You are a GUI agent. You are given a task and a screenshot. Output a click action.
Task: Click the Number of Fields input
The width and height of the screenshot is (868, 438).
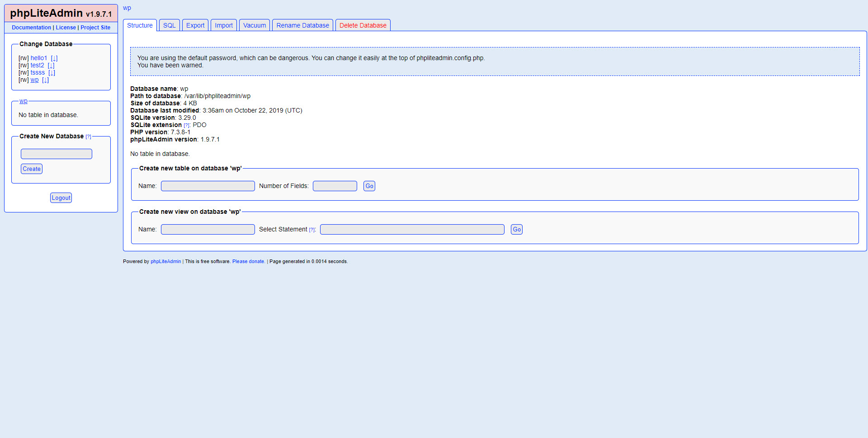pyautogui.click(x=335, y=186)
